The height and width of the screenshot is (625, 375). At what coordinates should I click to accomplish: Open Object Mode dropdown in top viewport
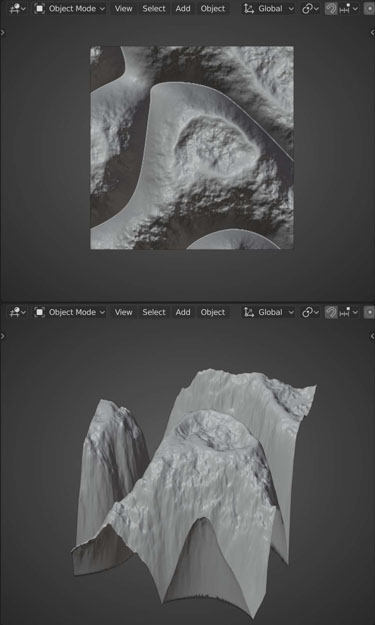pyautogui.click(x=70, y=8)
